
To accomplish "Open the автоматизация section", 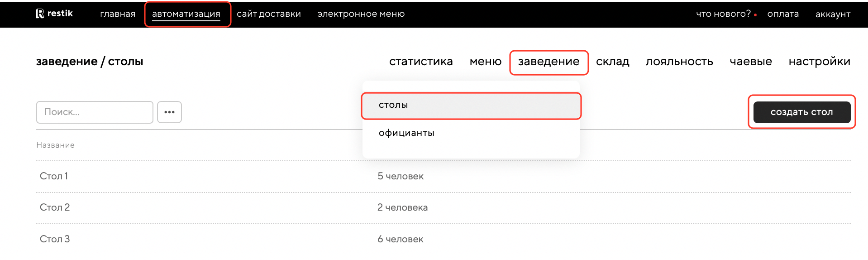I will tap(186, 14).
